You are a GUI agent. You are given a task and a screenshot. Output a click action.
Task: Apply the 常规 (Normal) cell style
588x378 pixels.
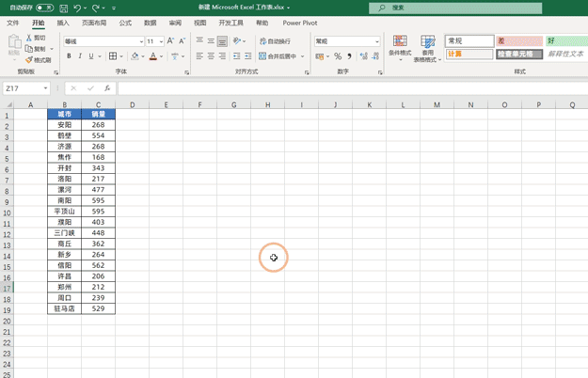pyautogui.click(x=469, y=40)
